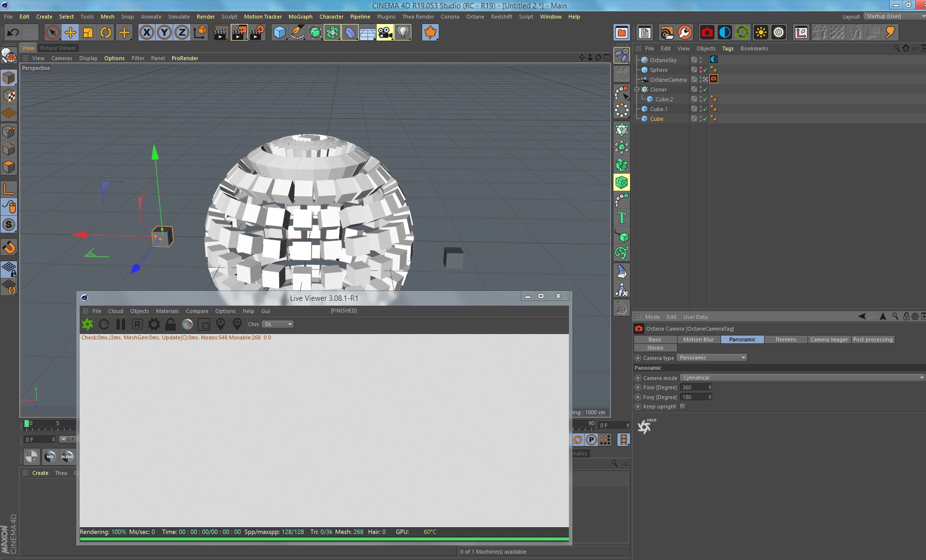Click Create in the material manager
Screen dimensions: 926x560
click(x=40, y=473)
